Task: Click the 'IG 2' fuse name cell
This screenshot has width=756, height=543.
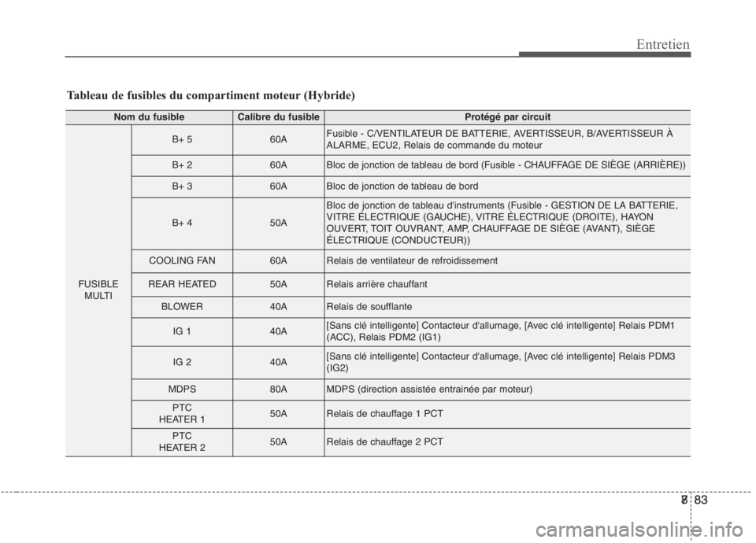Action: click(182, 362)
